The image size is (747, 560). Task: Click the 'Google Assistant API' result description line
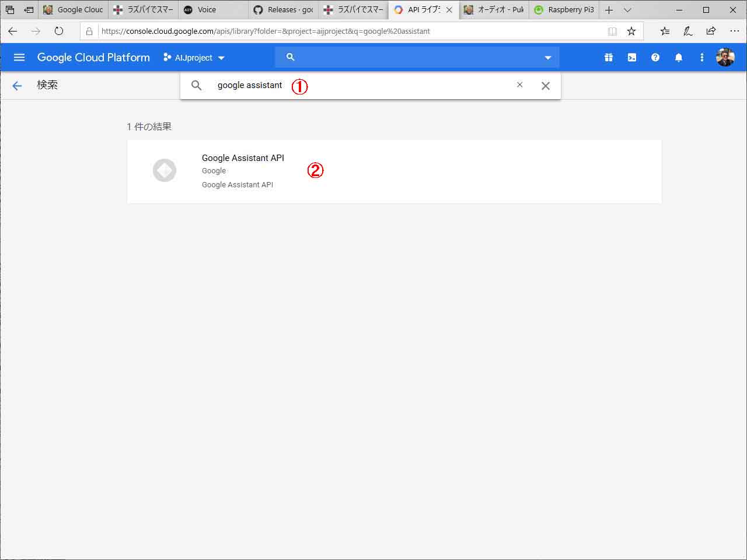pos(238,184)
